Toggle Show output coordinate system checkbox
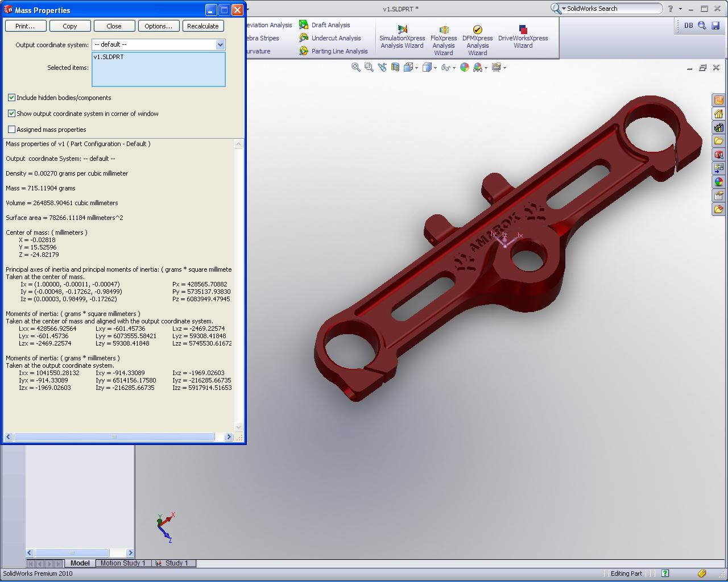This screenshot has width=728, height=582. pos(11,114)
